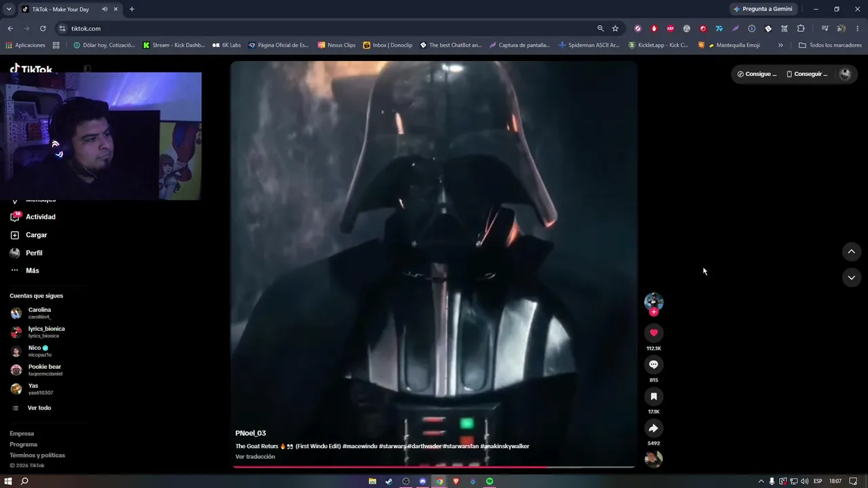The width and height of the screenshot is (868, 488).
Task: Go to next video with down arrow
Action: pos(851,277)
